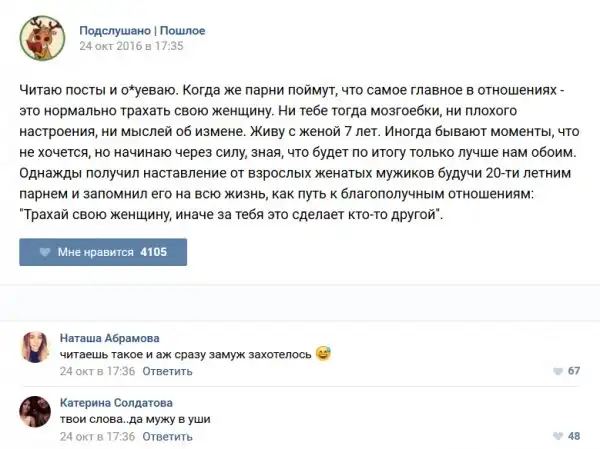Reply to Катерина Солдатова with Ответить

[x=167, y=436]
